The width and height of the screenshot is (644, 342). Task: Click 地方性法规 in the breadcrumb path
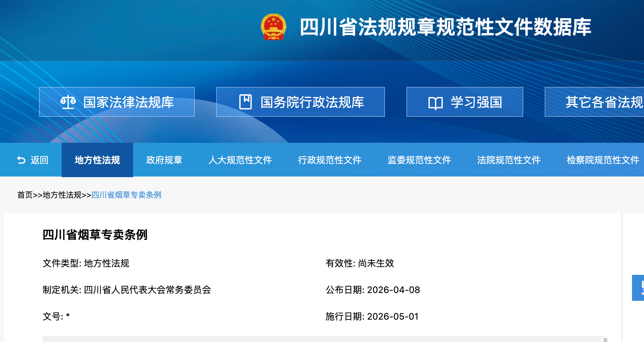pyautogui.click(x=62, y=195)
